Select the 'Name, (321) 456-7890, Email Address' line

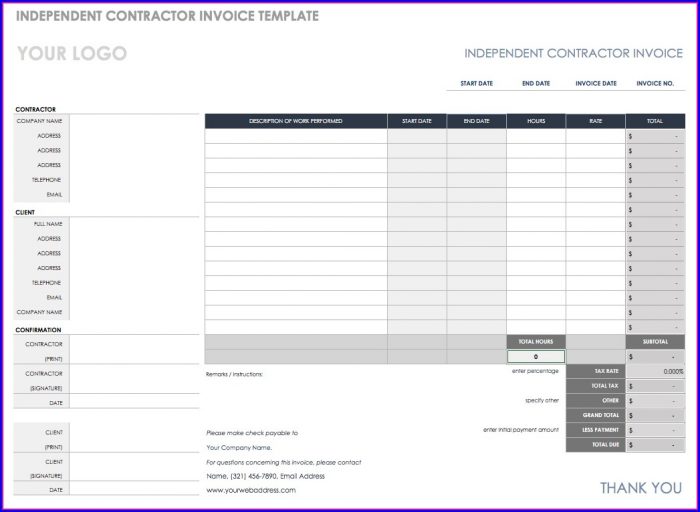[266, 476]
